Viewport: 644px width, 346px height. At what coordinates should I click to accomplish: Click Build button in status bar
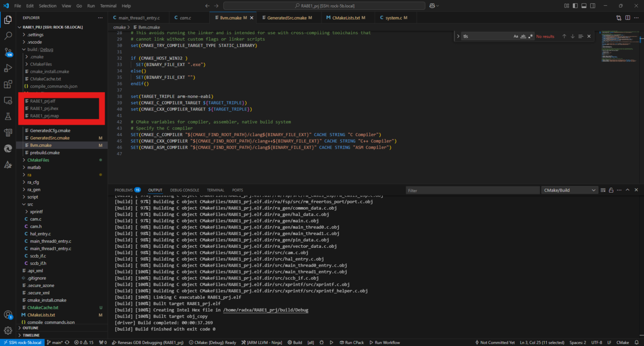294,342
